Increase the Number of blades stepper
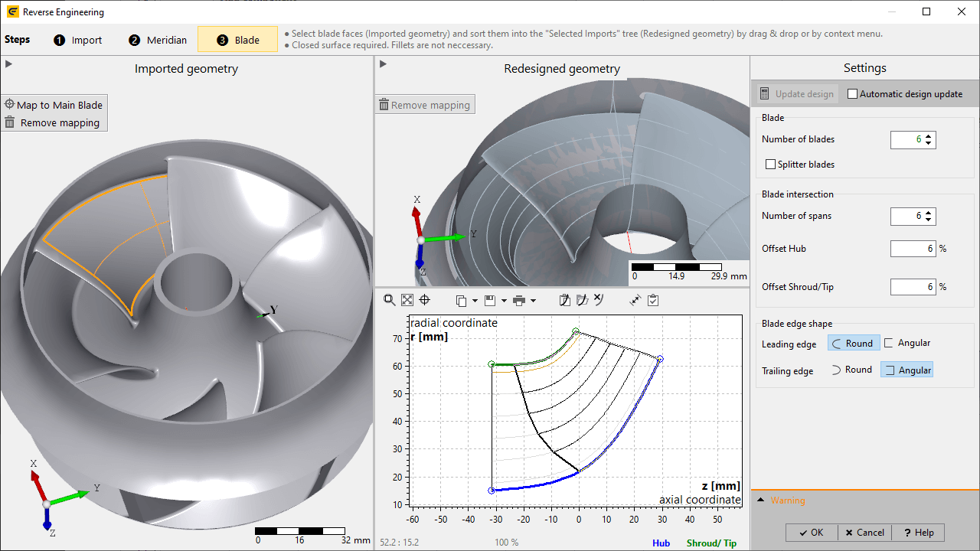980x551 pixels. 929,136
